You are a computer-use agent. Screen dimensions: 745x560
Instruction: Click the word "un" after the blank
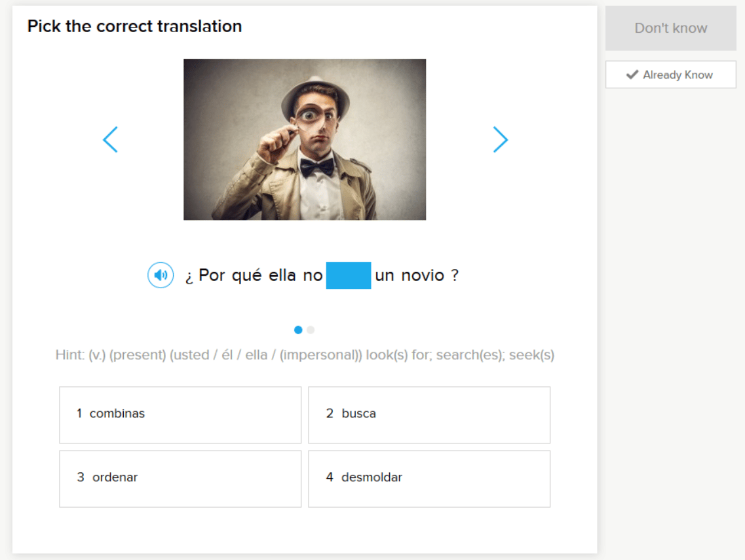pyautogui.click(x=385, y=276)
